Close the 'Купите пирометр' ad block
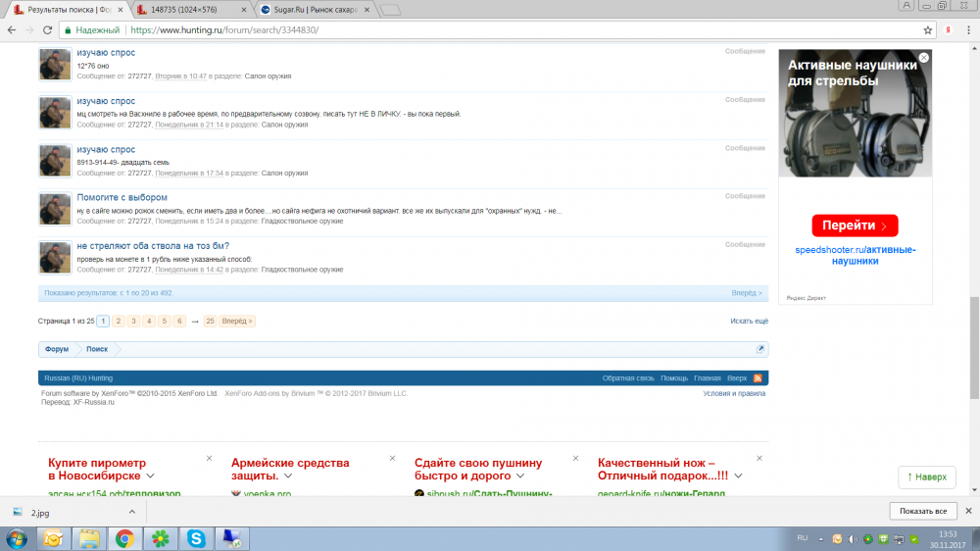980x551 pixels. 211,458
